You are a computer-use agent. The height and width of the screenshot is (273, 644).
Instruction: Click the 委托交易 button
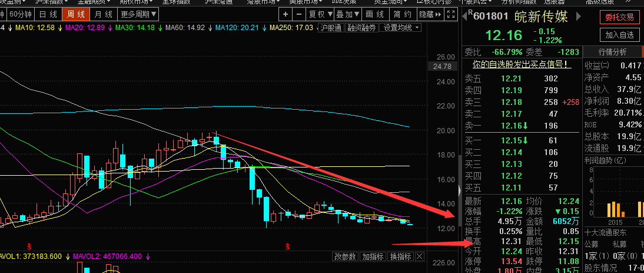coord(619,17)
